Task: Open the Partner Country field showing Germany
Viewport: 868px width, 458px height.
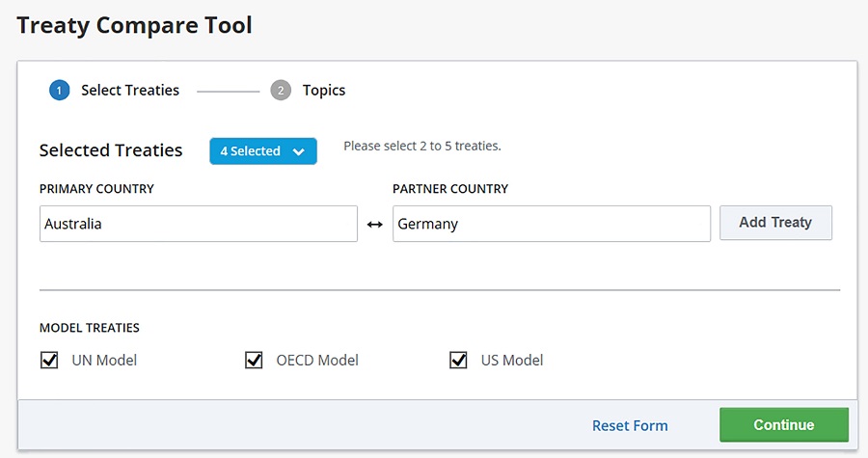Action: tap(551, 224)
